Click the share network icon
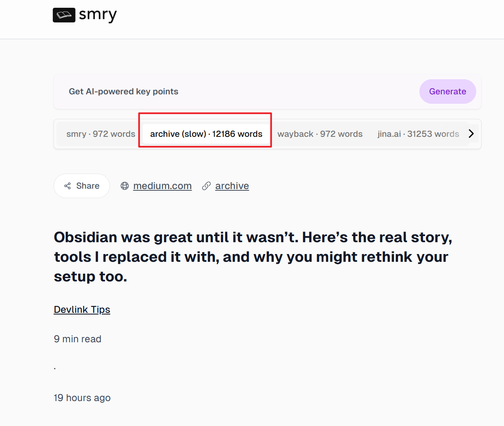Viewport: 504px width, 426px height. pos(67,186)
